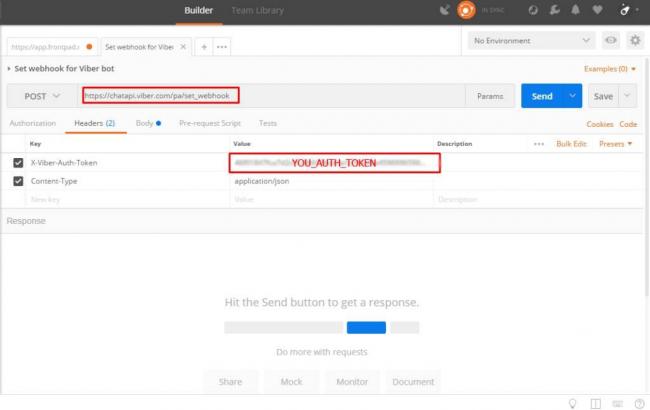This screenshot has width=650, height=410.
Task: Open help question mark icon
Action: (x=640, y=403)
